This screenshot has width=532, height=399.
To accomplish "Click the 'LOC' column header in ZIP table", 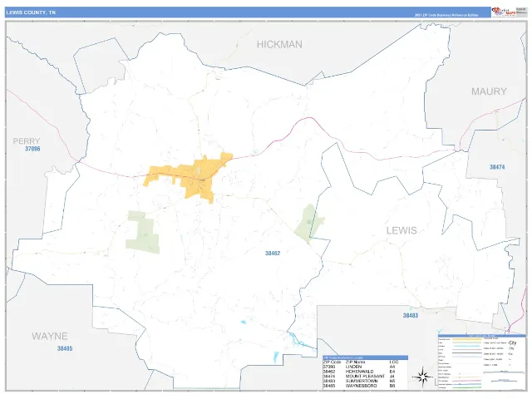I will pos(394,362).
